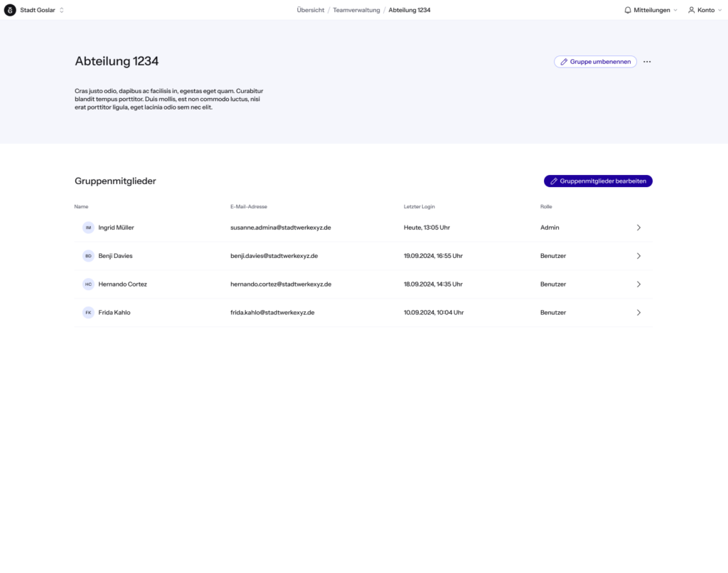Click the Admin role cell
Viewport: 728px width, 573px height.
(x=550, y=227)
